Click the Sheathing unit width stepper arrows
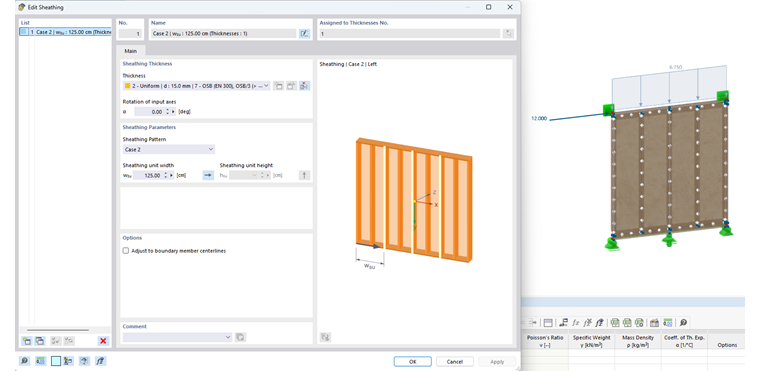 (x=167, y=176)
